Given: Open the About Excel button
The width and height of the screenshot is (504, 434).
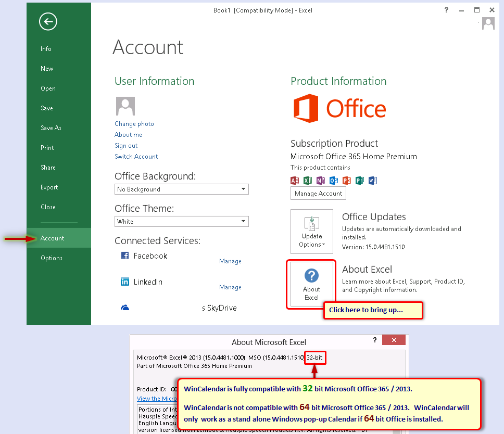Looking at the screenshot, I should (311, 284).
